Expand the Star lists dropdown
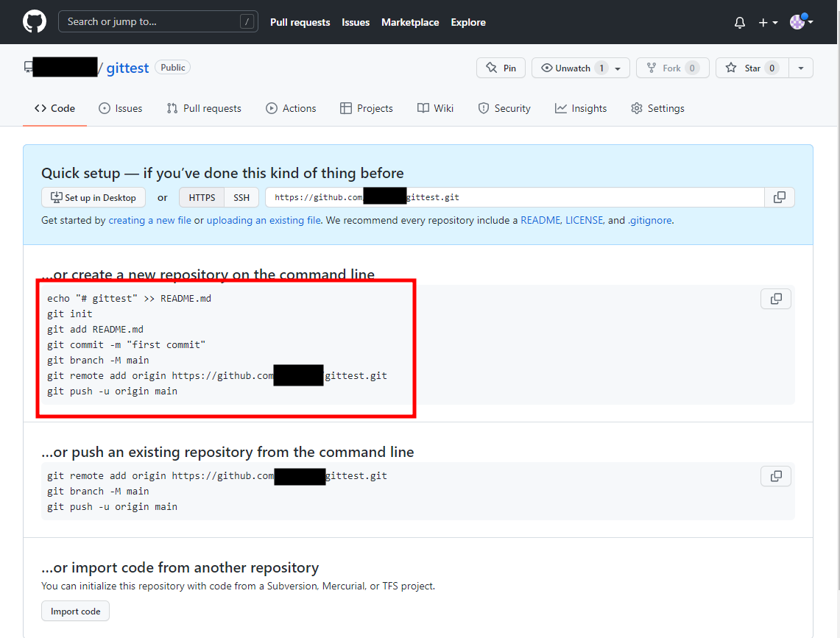This screenshot has width=840, height=638. pos(801,68)
